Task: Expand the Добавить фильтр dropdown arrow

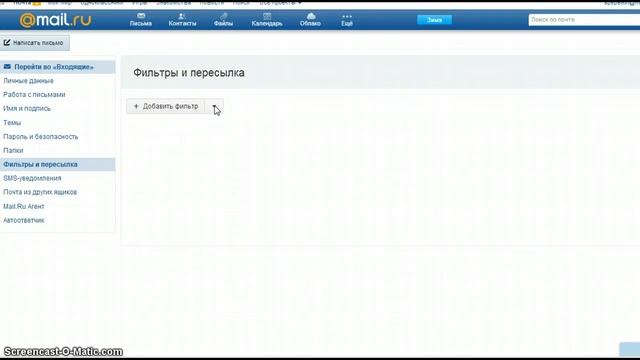Action: coord(214,107)
